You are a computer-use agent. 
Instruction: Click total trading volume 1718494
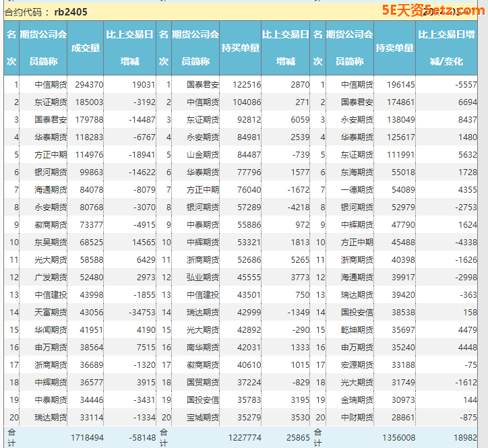click(x=87, y=437)
